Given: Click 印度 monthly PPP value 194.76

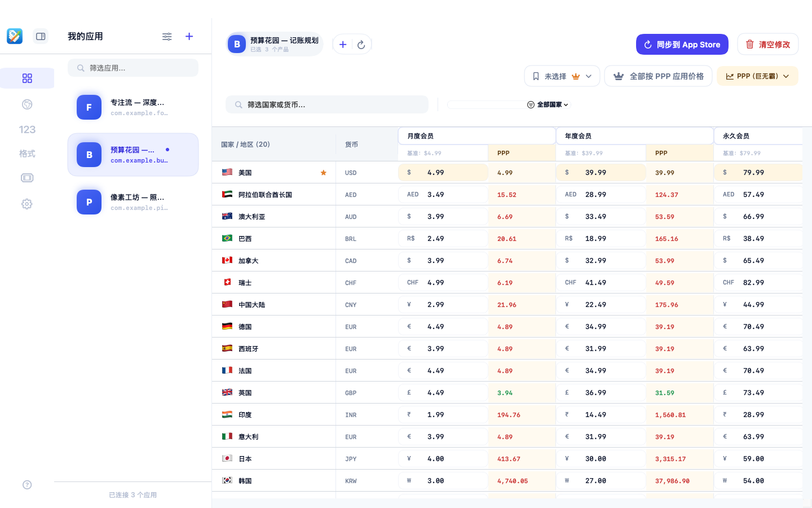Looking at the screenshot, I should pos(509,415).
